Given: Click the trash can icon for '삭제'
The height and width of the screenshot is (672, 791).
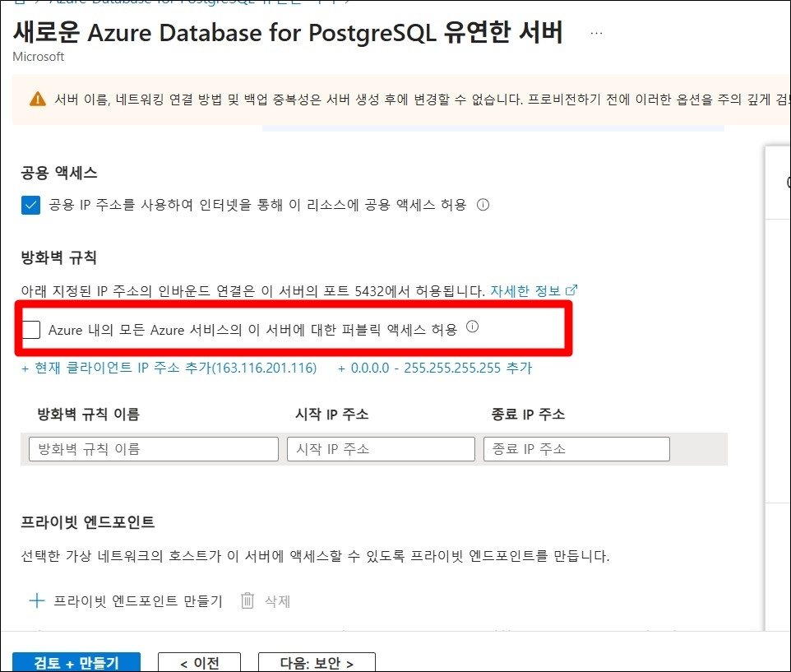Looking at the screenshot, I should [247, 600].
